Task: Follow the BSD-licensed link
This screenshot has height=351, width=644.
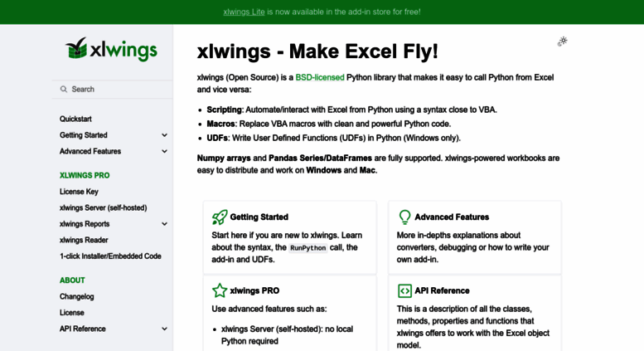Action: (320, 77)
